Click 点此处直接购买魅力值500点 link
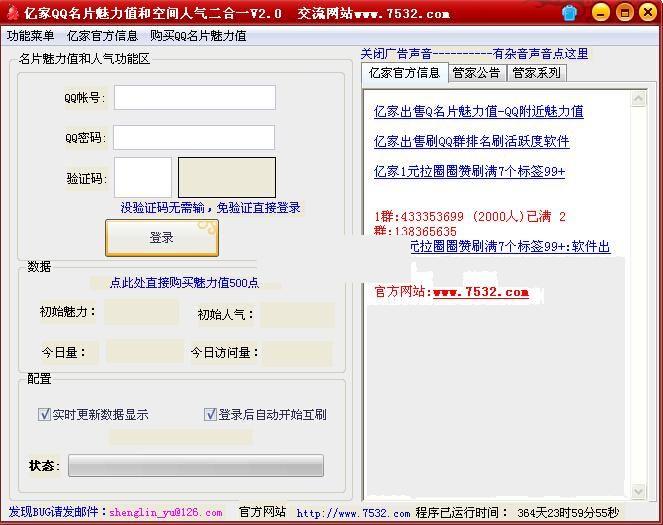 tap(184, 282)
